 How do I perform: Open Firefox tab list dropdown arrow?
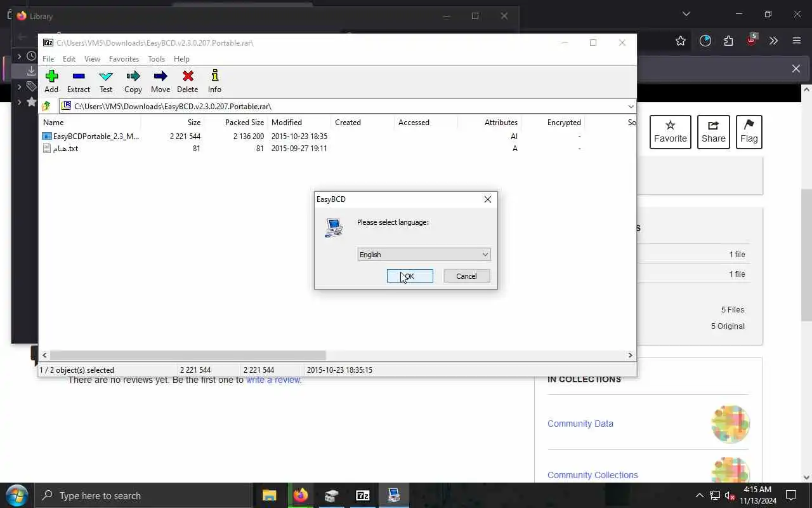pos(686,14)
